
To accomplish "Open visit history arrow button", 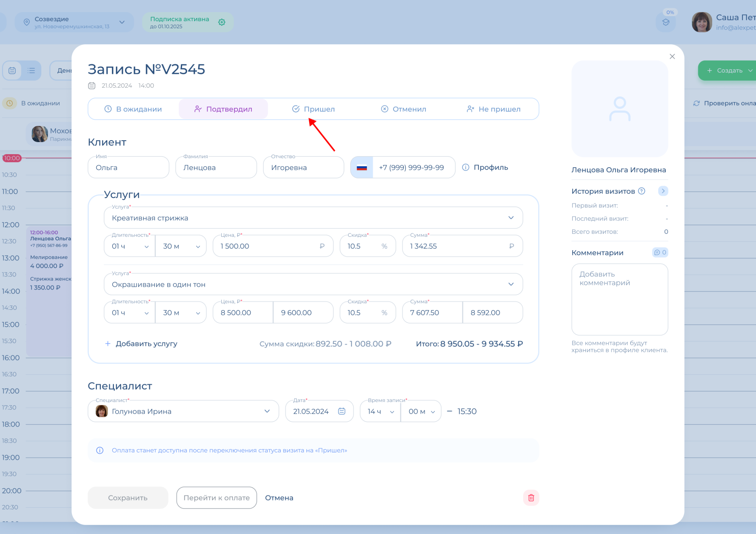I will pos(663,191).
